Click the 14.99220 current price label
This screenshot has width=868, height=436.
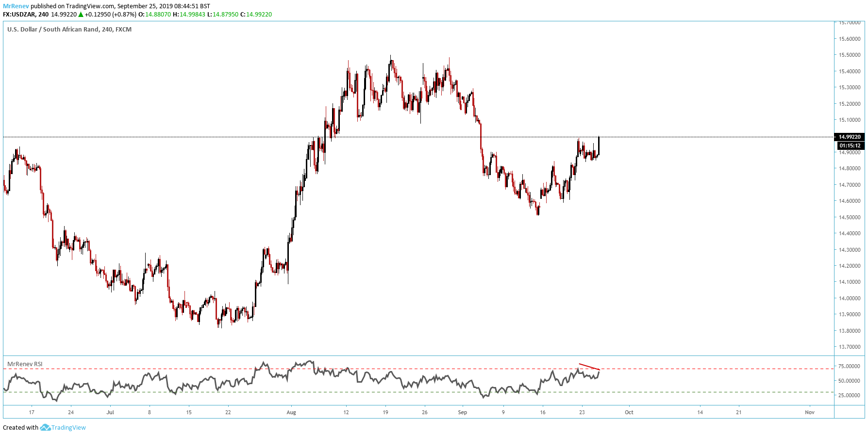point(850,137)
